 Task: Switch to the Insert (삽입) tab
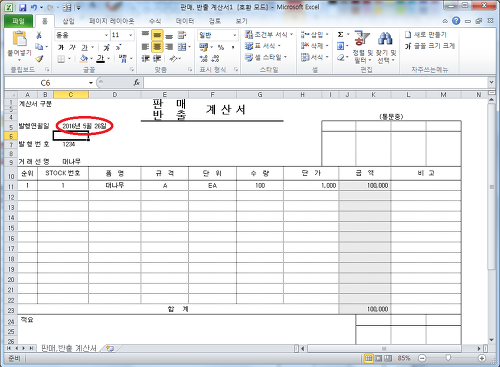[x=68, y=21]
